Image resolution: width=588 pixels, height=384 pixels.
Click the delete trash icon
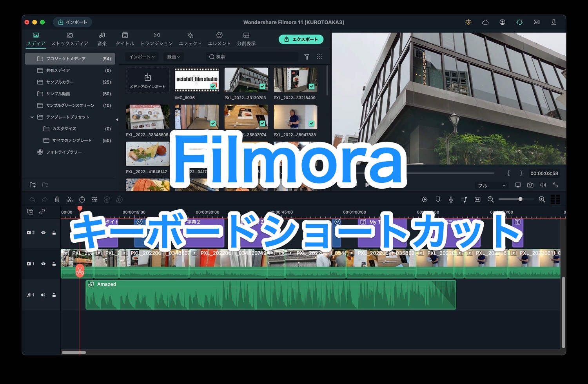(57, 200)
